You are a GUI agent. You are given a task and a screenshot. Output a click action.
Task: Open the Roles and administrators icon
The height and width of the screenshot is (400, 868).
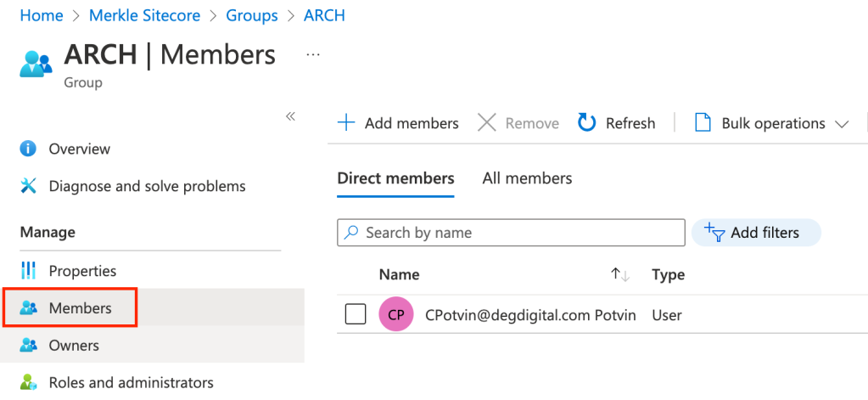(28, 382)
